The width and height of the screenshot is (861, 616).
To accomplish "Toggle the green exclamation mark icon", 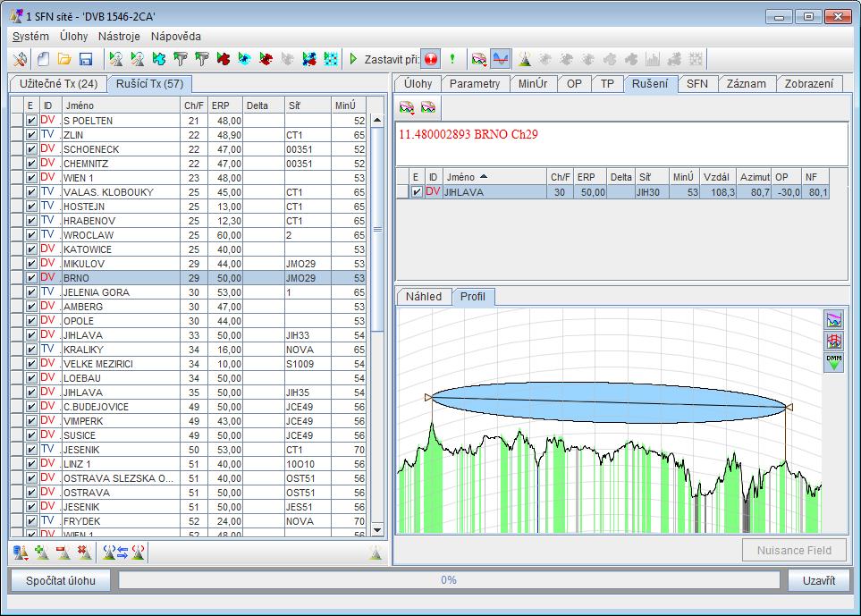I will point(452,59).
